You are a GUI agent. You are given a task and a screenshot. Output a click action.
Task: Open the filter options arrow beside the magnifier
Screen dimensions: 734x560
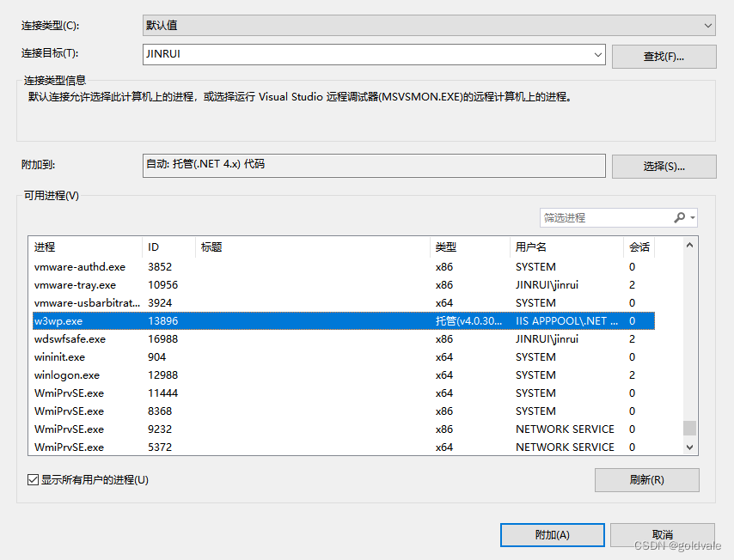[x=694, y=217]
